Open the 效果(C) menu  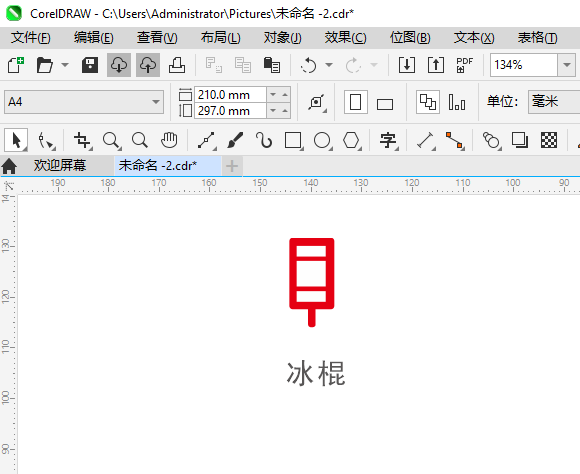[x=345, y=38]
